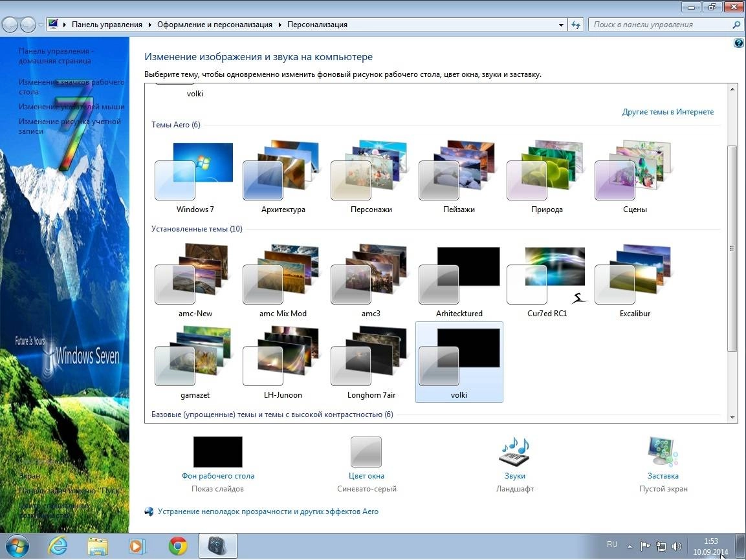Open the Звуки sound scheme icon

515,451
